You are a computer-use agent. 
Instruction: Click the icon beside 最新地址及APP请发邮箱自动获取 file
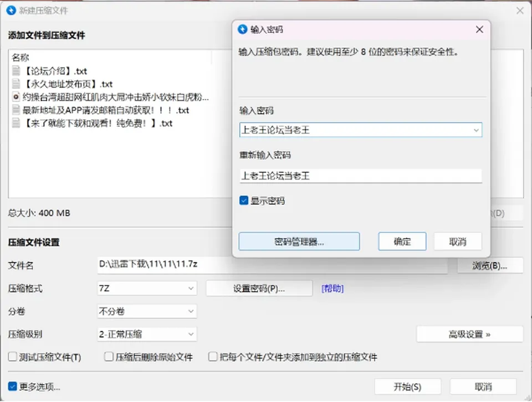16,110
